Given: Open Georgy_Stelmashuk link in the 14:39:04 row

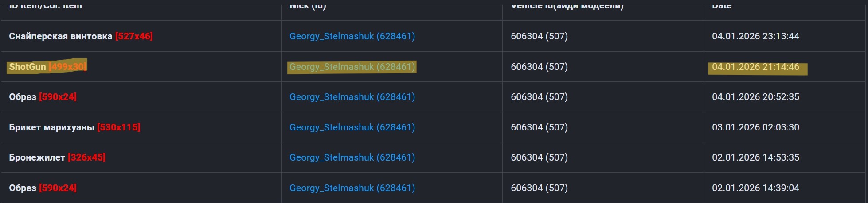Looking at the screenshot, I should point(352,188).
